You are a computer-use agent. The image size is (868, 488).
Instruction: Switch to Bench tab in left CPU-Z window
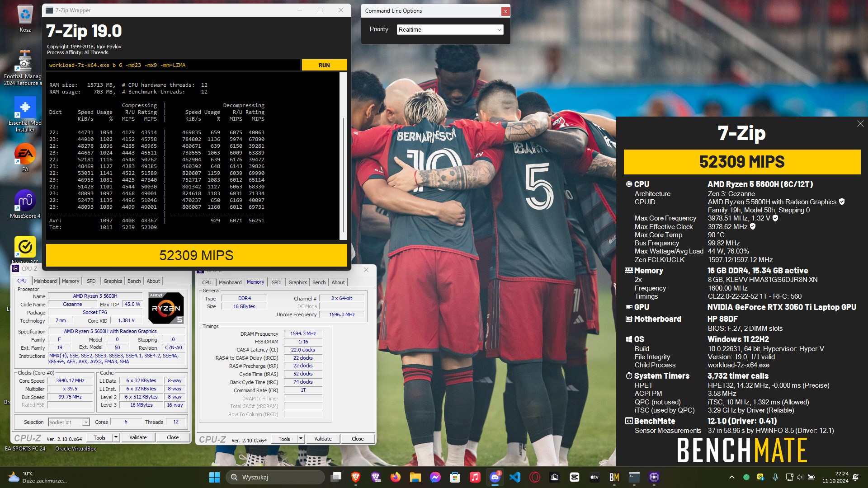pos(134,281)
